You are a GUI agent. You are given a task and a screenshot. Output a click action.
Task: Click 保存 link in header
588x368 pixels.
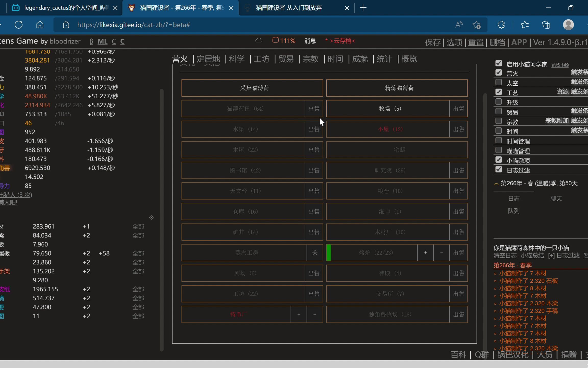433,42
